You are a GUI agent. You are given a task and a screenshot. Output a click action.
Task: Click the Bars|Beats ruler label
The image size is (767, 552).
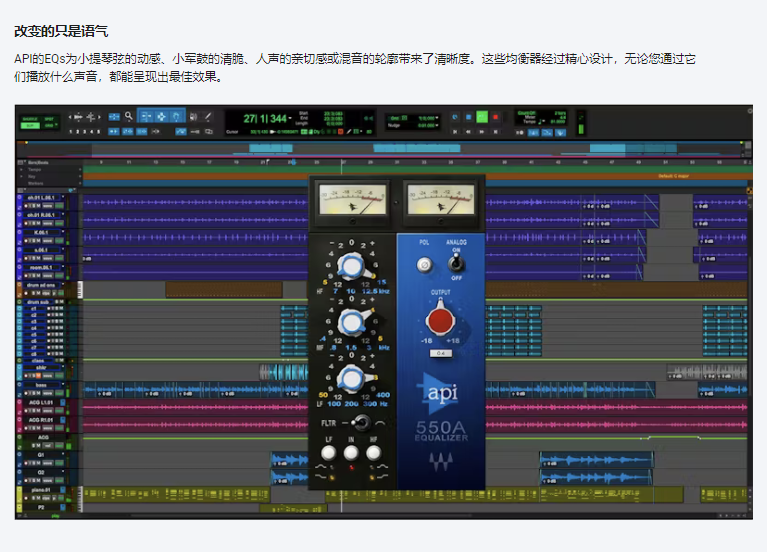point(38,162)
